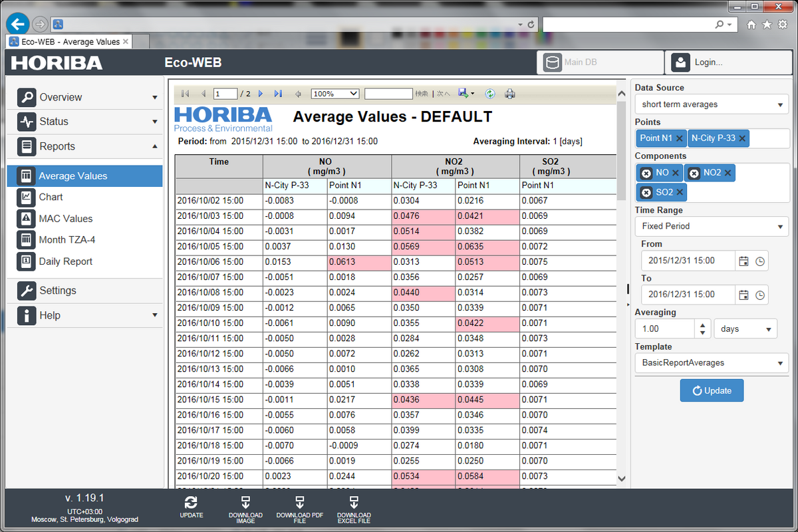Remove N-City P-33 from Points
The width and height of the screenshot is (798, 532).
742,138
